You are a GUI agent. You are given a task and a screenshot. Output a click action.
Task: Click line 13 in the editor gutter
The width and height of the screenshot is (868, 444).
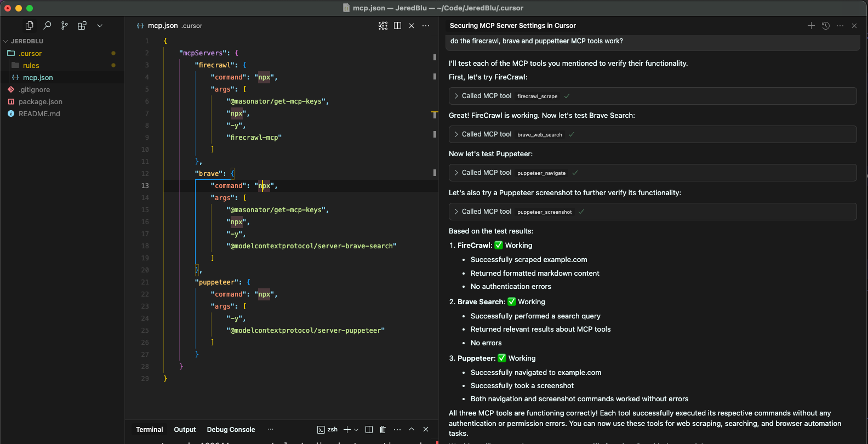tap(145, 186)
